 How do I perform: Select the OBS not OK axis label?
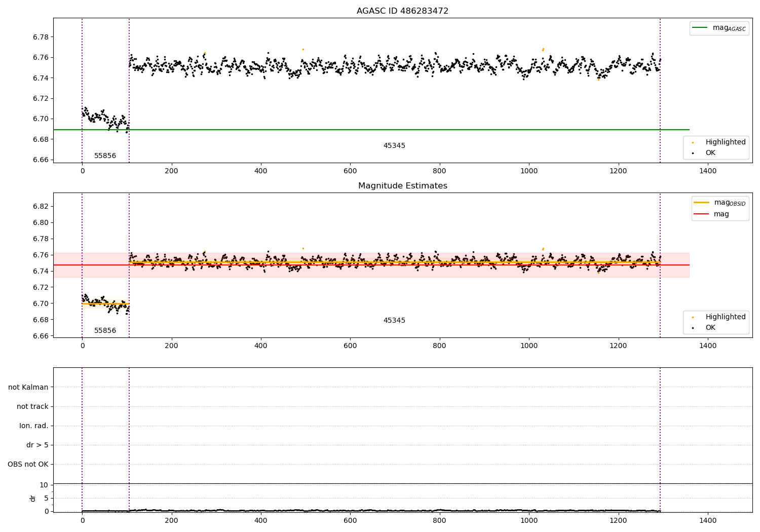coord(28,465)
